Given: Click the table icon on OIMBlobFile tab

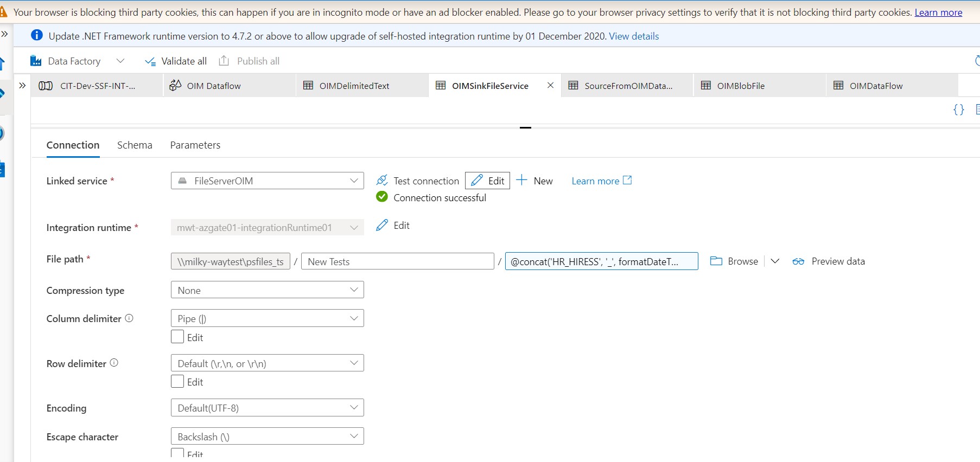Looking at the screenshot, I should tap(706, 85).
